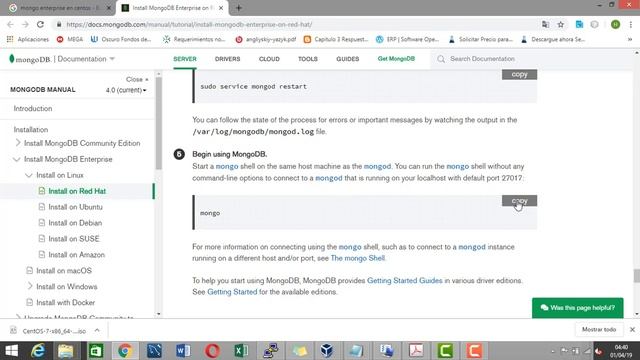Open Install on Red Hat page
The width and height of the screenshot is (640, 360).
click(x=77, y=191)
